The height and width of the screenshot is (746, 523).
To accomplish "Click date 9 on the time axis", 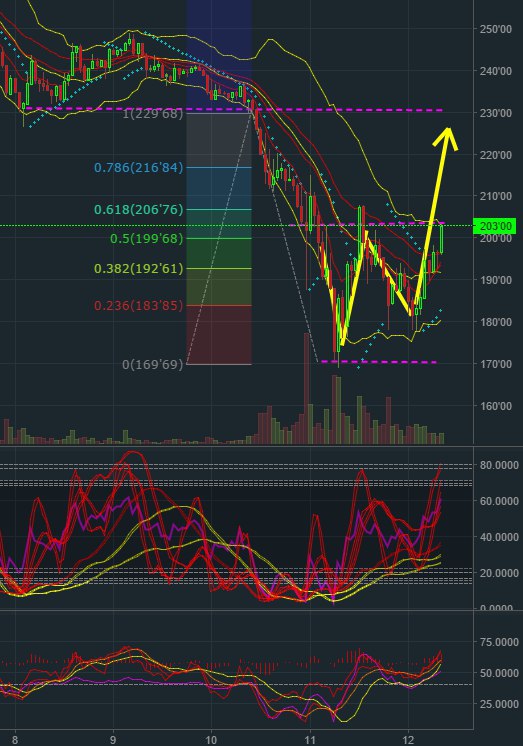I will [x=113, y=740].
